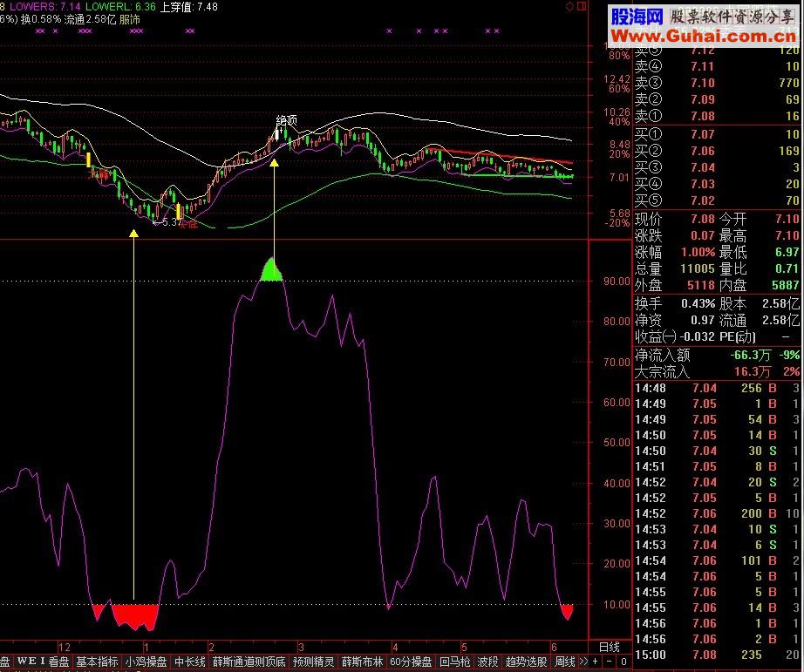
Task: Expand more indicator tabs with the >> arrow
Action: (x=583, y=662)
